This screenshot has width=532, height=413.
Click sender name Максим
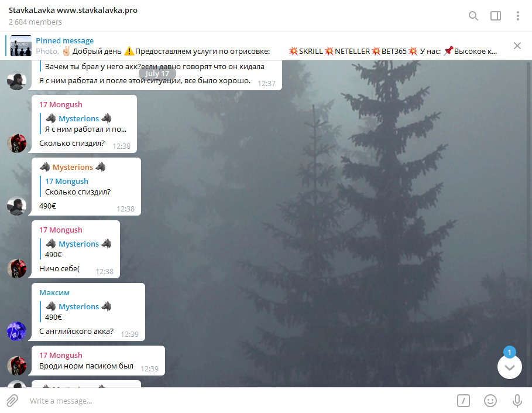[x=54, y=293]
